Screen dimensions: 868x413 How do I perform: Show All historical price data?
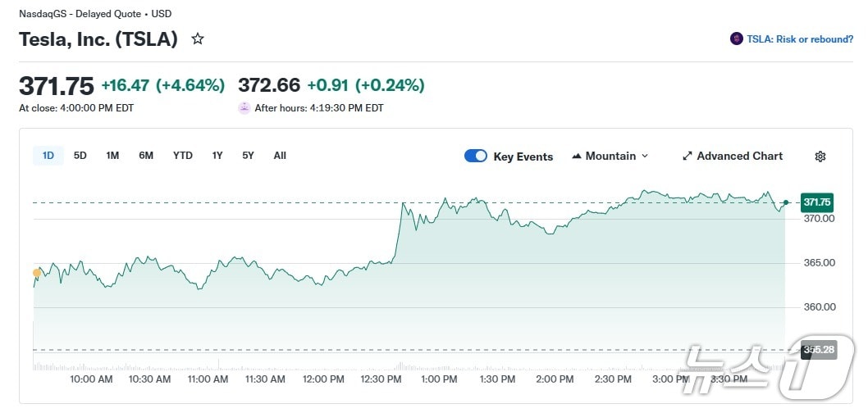pos(280,156)
